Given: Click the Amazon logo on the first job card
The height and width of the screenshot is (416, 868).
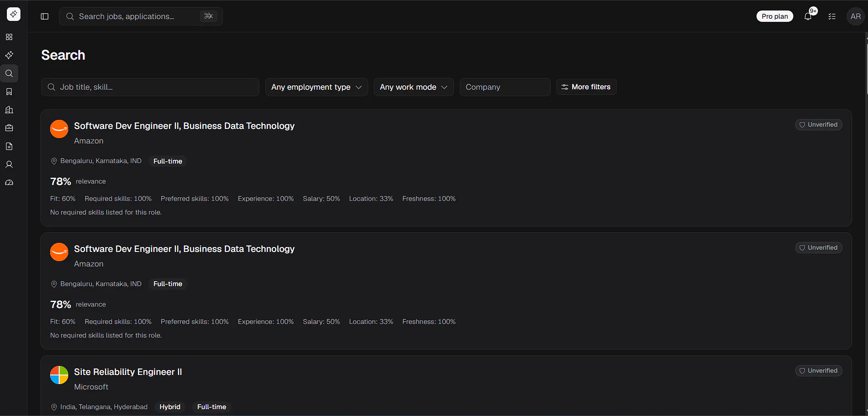Looking at the screenshot, I should 59,129.
